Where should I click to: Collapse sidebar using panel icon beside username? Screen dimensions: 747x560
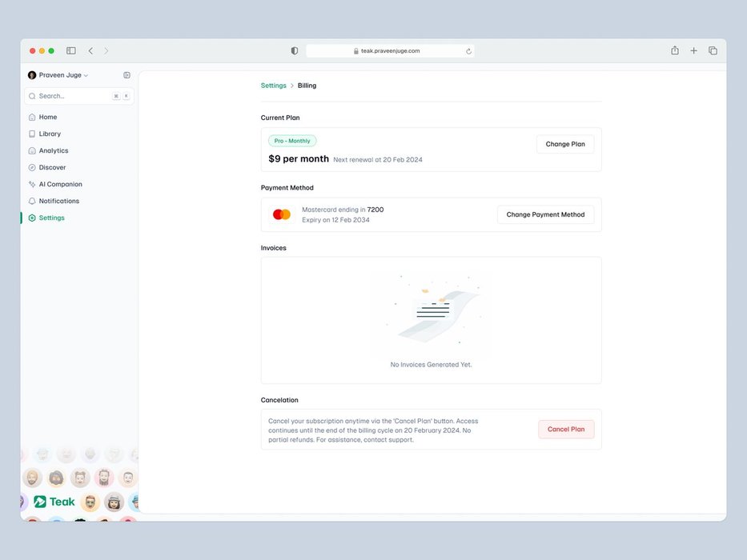click(x=127, y=75)
